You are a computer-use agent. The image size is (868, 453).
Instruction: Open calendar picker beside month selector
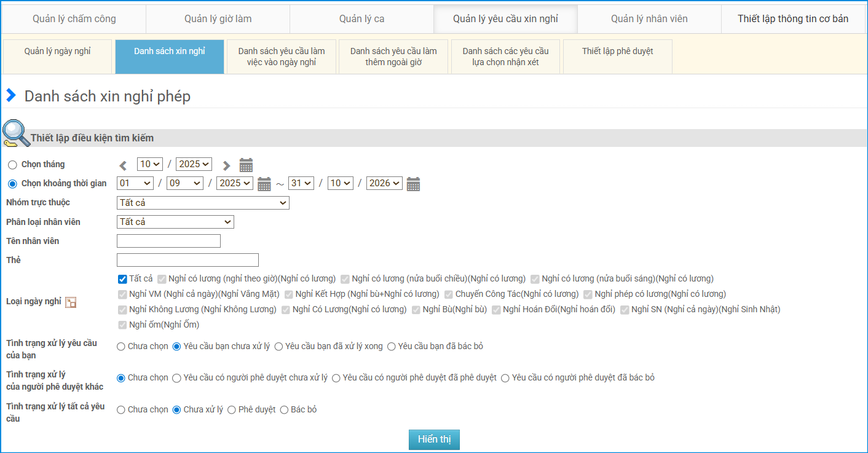click(246, 165)
